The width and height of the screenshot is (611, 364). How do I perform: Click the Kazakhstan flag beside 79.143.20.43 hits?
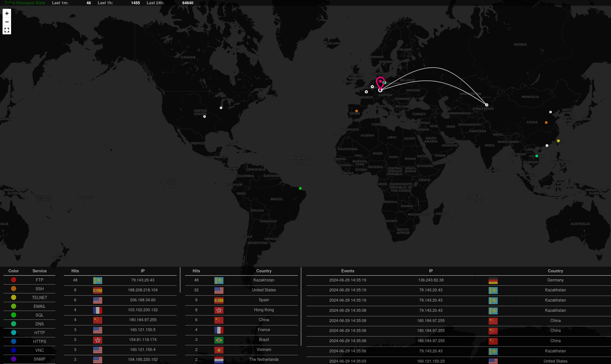pyautogui.click(x=97, y=280)
